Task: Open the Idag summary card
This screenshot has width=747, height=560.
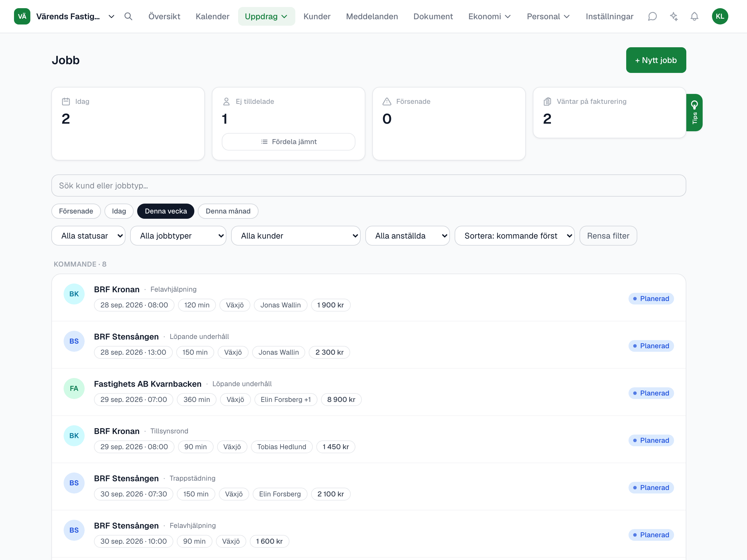Action: tap(128, 124)
